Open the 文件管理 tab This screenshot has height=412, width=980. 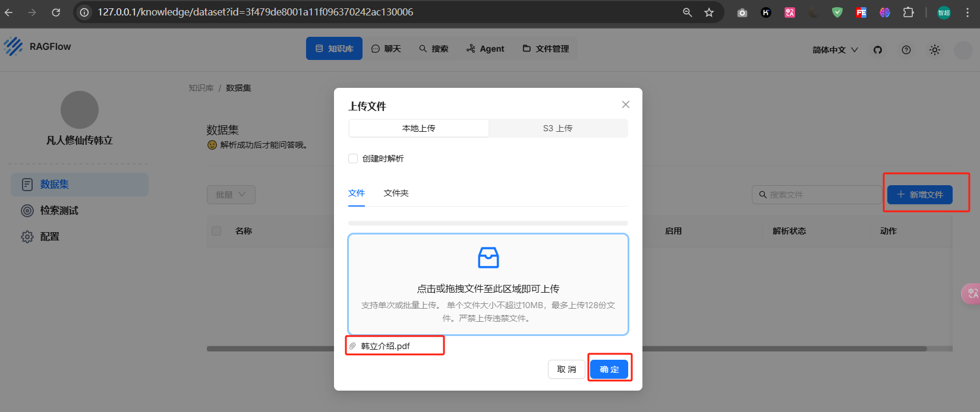[546, 49]
